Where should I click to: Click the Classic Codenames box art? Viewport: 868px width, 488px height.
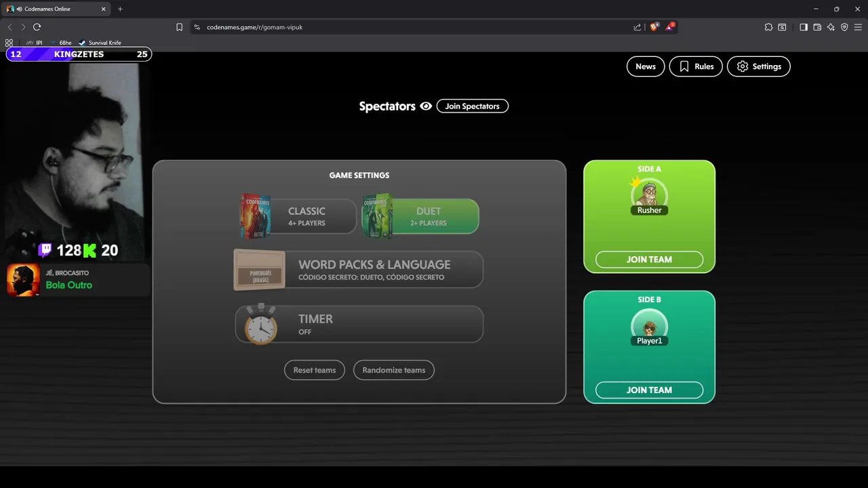tap(256, 216)
